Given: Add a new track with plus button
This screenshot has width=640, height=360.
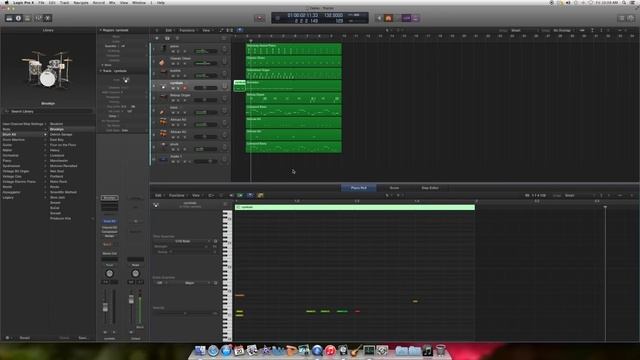Looking at the screenshot, I should click(x=157, y=38).
